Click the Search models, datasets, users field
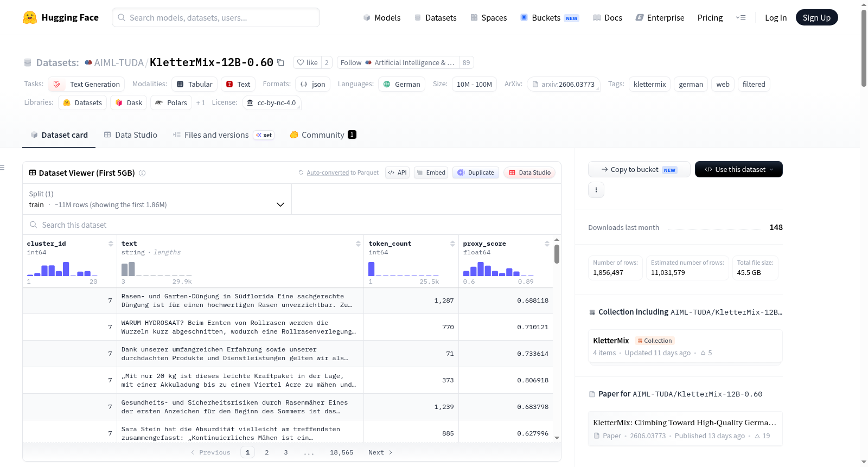This screenshot has width=868, height=467. click(216, 17)
